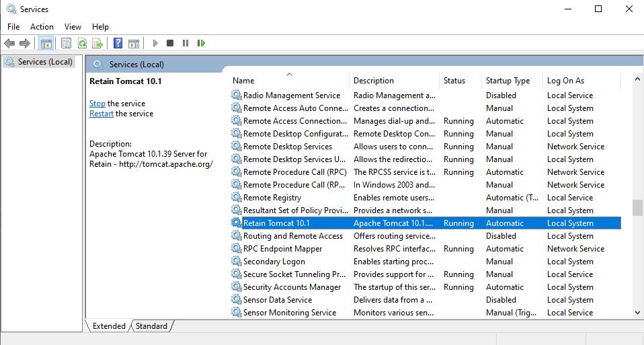Image resolution: width=644 pixels, height=345 pixels.
Task: Click the scrollbar down arrow in services list
Action: tap(637, 312)
